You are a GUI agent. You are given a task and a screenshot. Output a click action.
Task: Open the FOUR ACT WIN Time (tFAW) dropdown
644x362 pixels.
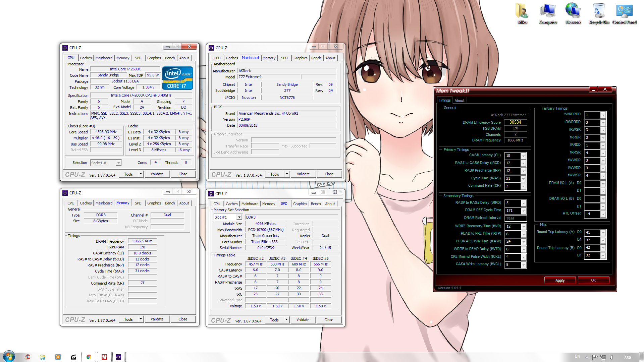(x=524, y=242)
